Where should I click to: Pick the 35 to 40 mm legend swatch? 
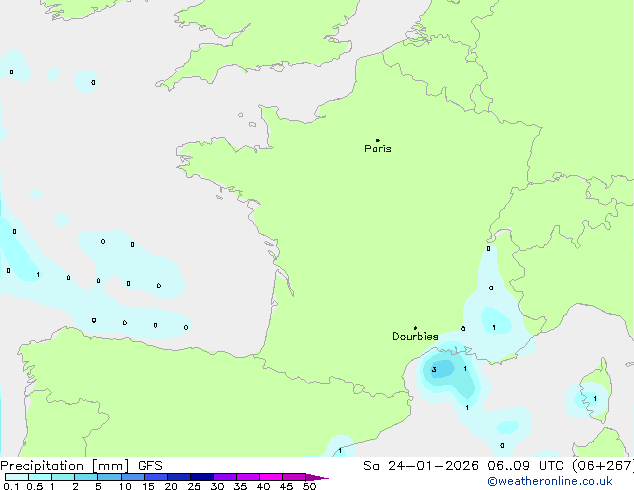tap(248, 477)
